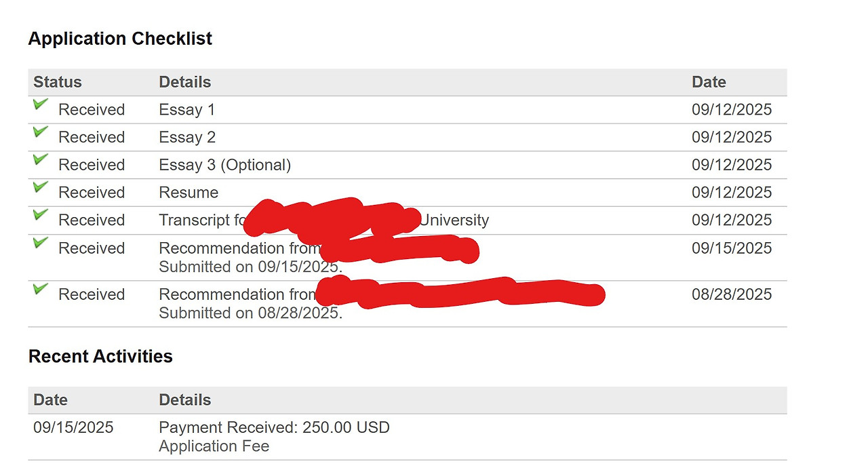Click the green checkmark beside Essay 1
868x464 pixels.
tap(41, 104)
